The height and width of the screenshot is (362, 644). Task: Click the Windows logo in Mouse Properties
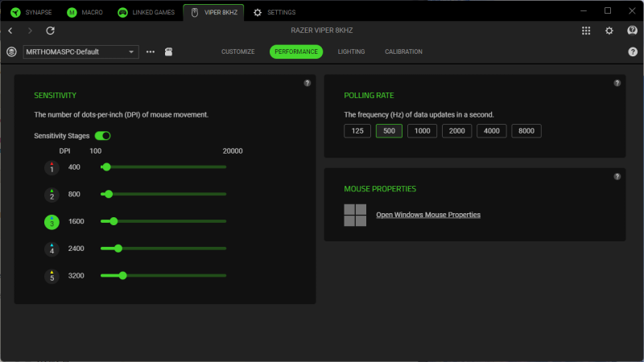pyautogui.click(x=355, y=215)
